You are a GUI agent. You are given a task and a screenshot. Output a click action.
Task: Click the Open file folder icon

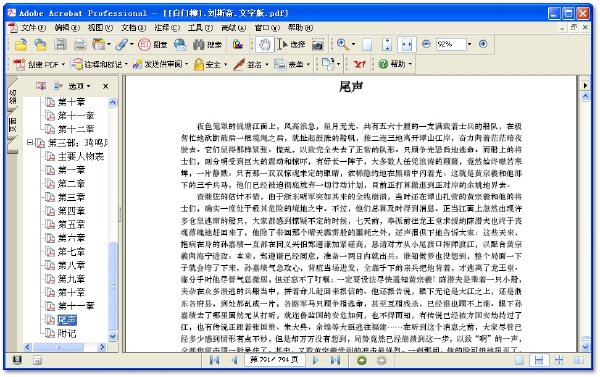[21, 44]
